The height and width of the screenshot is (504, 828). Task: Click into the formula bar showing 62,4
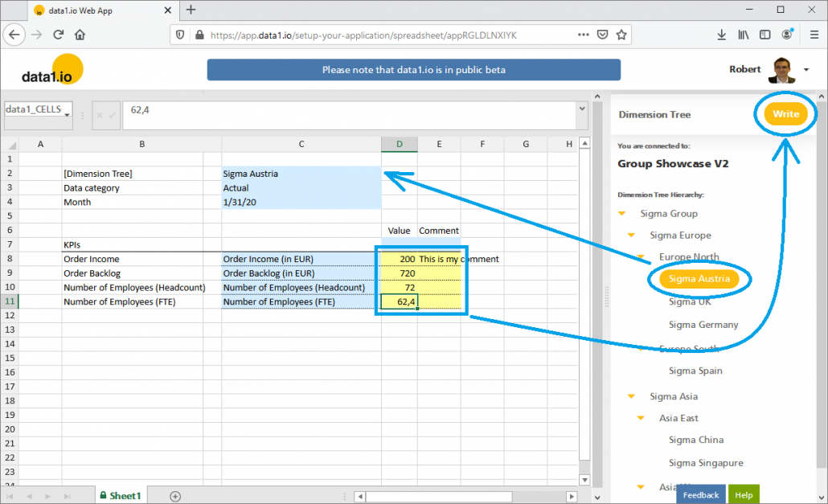point(350,115)
